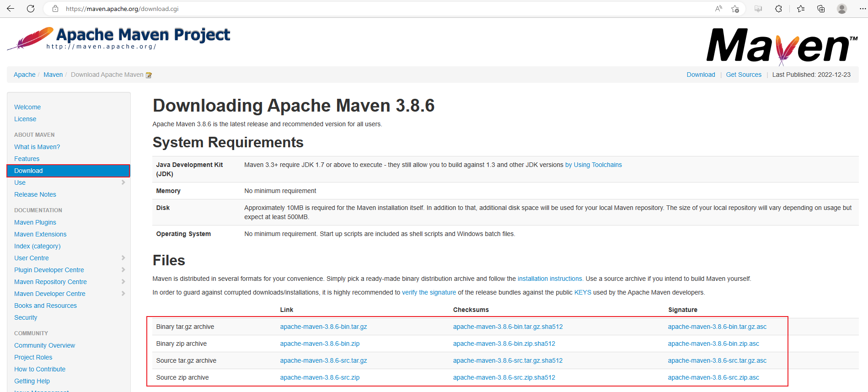Open browser extensions puzzle icon
This screenshot has width=868, height=392.
click(x=778, y=9)
